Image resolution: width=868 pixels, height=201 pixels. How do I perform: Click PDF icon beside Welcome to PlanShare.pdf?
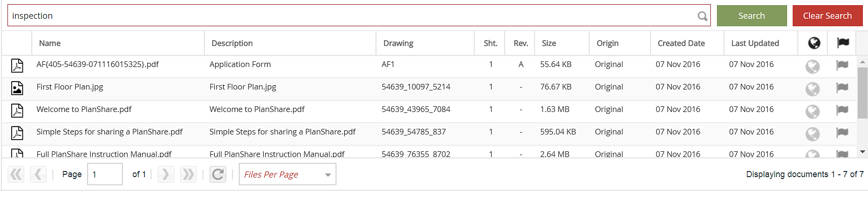click(x=17, y=111)
